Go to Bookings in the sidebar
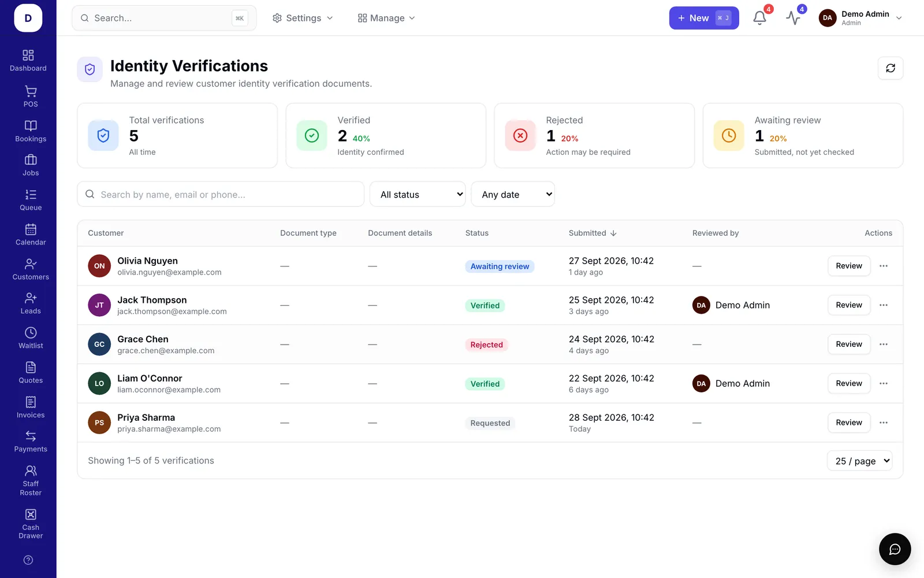 pyautogui.click(x=31, y=131)
